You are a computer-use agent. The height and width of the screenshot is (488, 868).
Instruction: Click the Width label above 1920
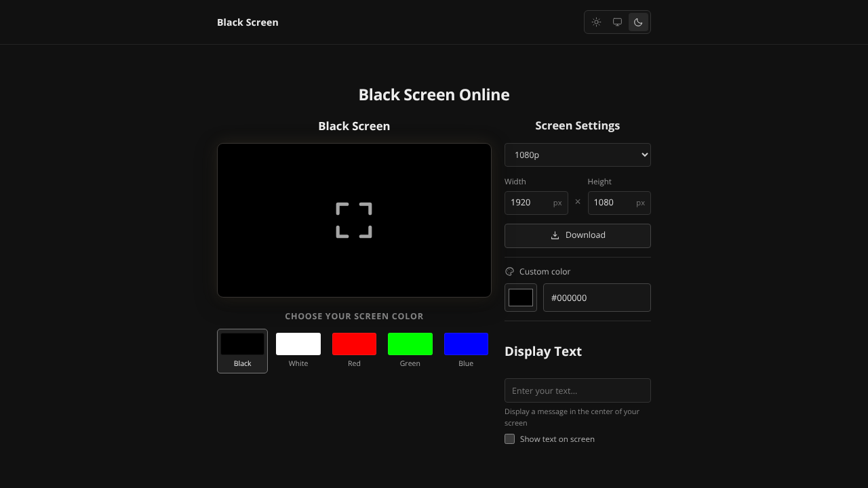pos(515,182)
